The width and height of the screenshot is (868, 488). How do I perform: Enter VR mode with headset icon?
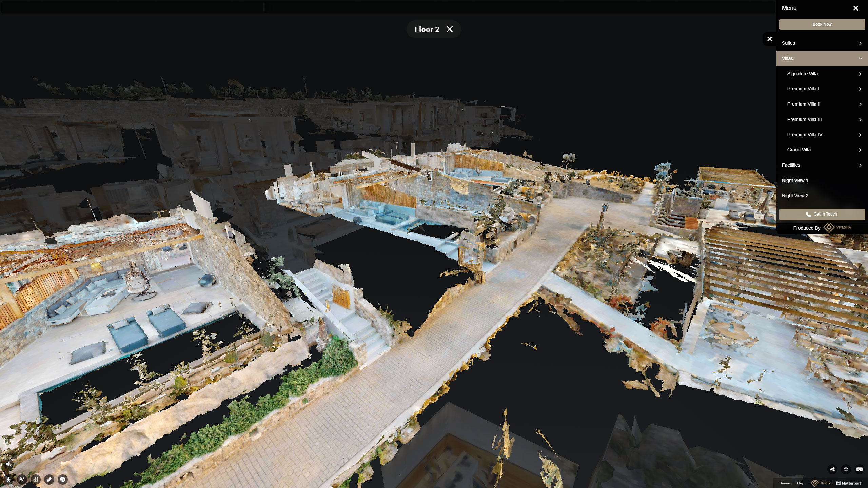coord(860,469)
